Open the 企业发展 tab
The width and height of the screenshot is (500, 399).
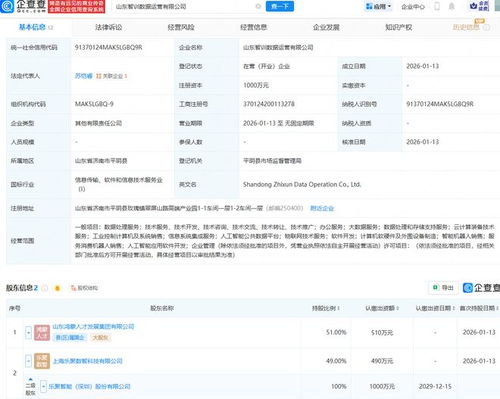click(x=326, y=27)
